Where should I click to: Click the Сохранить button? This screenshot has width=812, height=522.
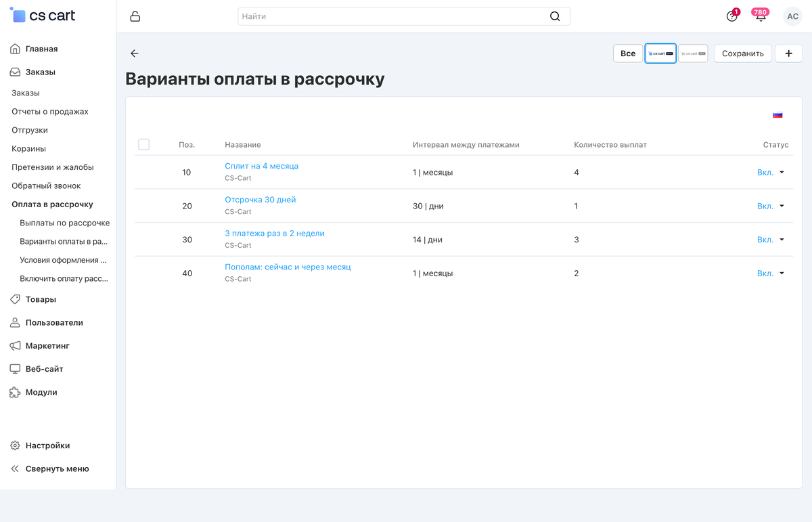[x=743, y=53]
